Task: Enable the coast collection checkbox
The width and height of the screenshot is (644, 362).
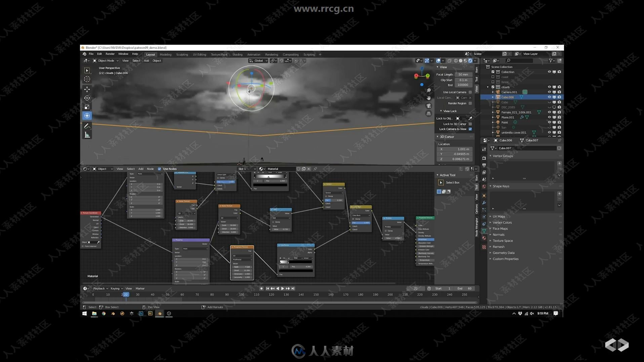Action: tap(493, 77)
